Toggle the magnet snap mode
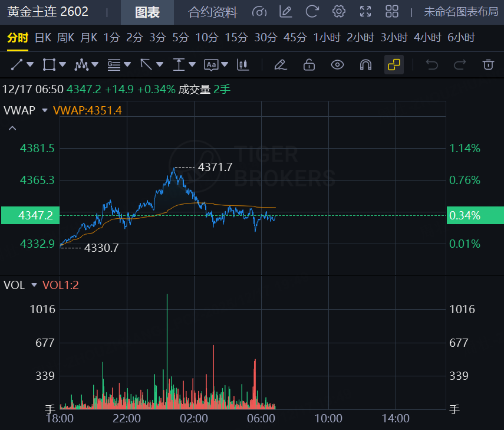 (x=365, y=64)
